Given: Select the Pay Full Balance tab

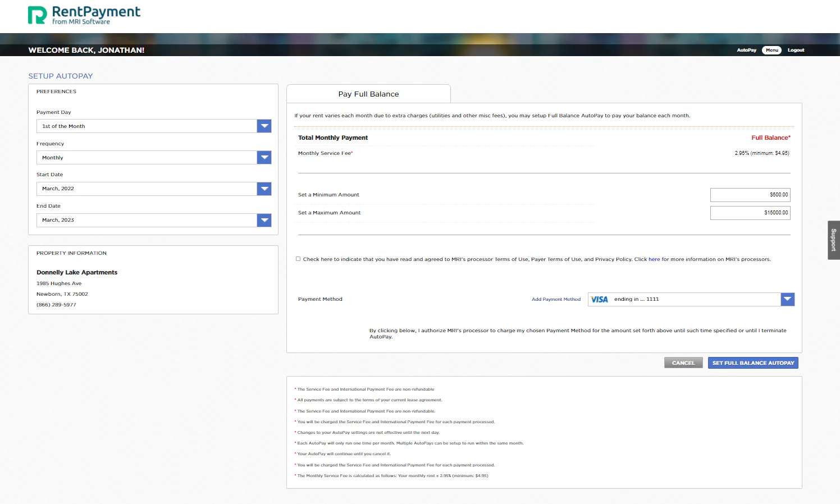Looking at the screenshot, I should click(x=368, y=94).
